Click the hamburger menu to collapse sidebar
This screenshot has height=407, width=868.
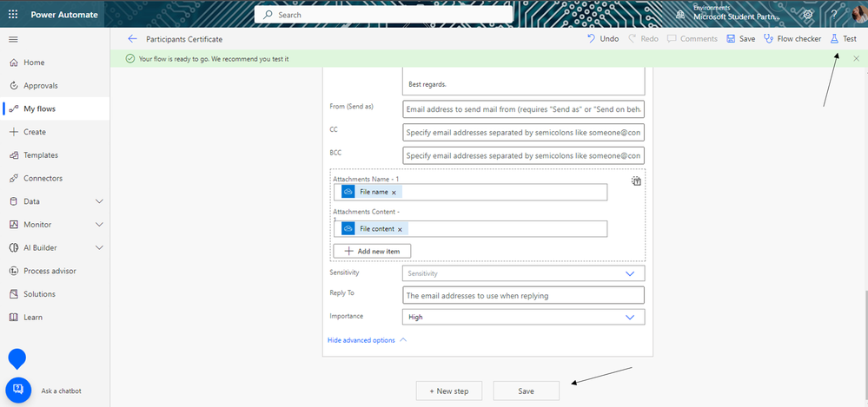click(13, 39)
